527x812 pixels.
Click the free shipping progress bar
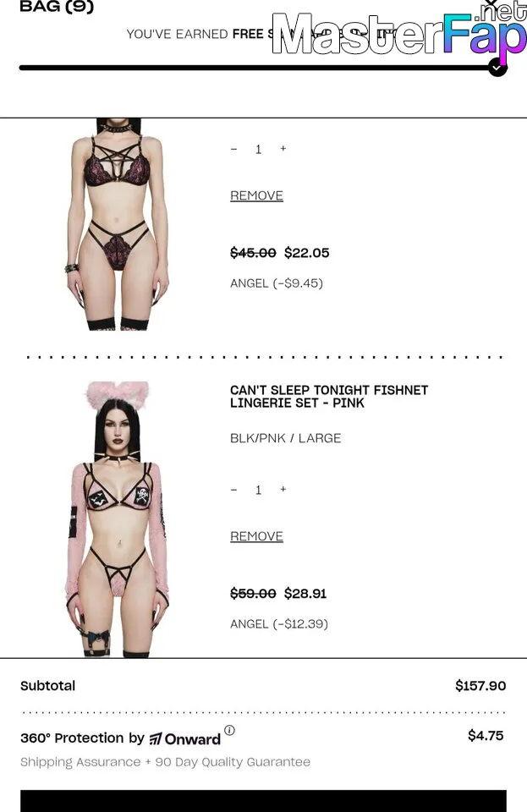coord(254,68)
